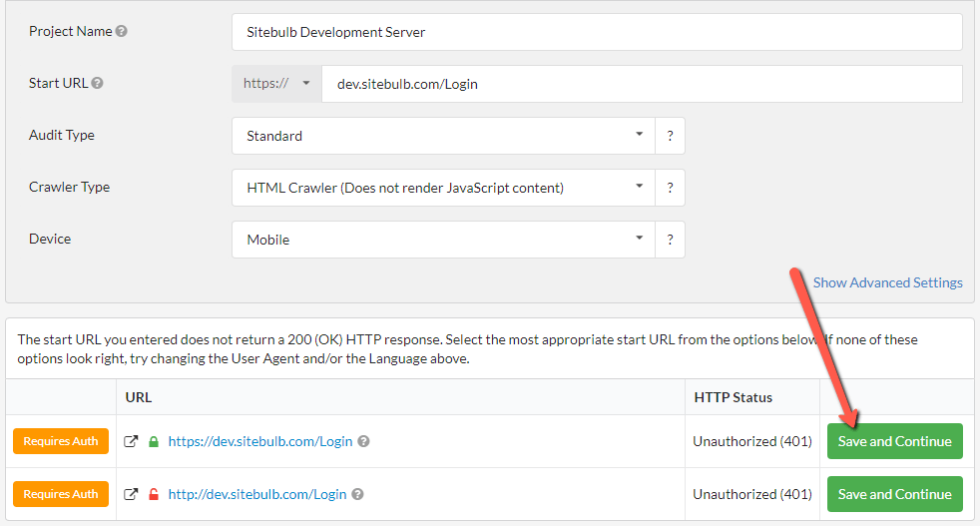Screen dimensions: 980x526
Task: Open the Device Mobile dropdown
Action: coord(443,240)
